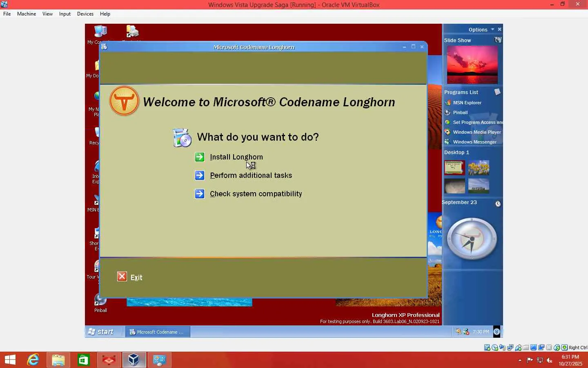Open the Windows Store from the host taskbar
This screenshot has width=588, height=368.
84,360
